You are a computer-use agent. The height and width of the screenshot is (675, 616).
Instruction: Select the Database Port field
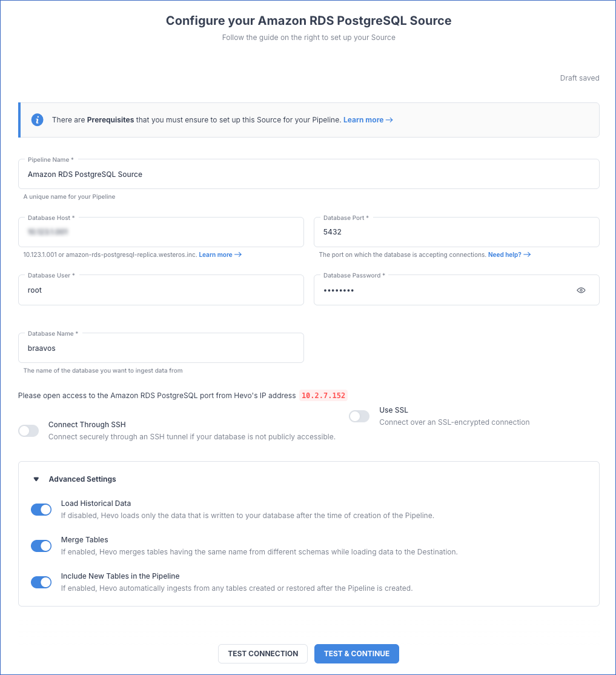[x=457, y=232]
